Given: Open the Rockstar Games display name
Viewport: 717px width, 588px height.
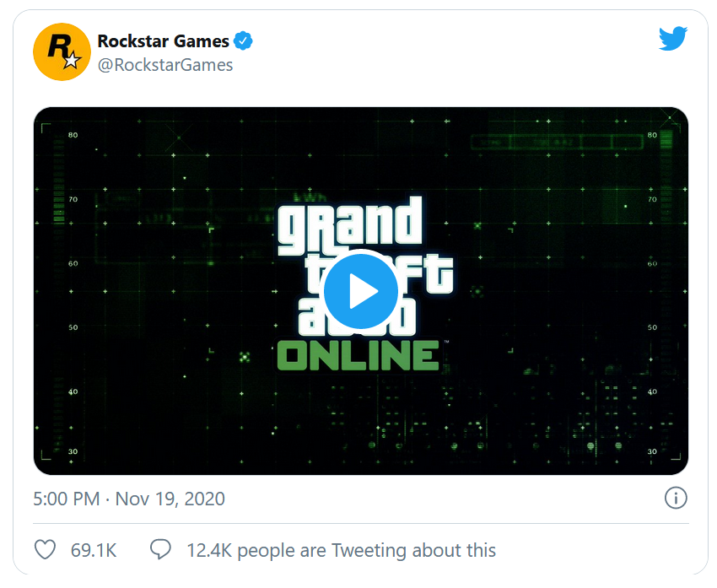Looking at the screenshot, I should click(163, 40).
